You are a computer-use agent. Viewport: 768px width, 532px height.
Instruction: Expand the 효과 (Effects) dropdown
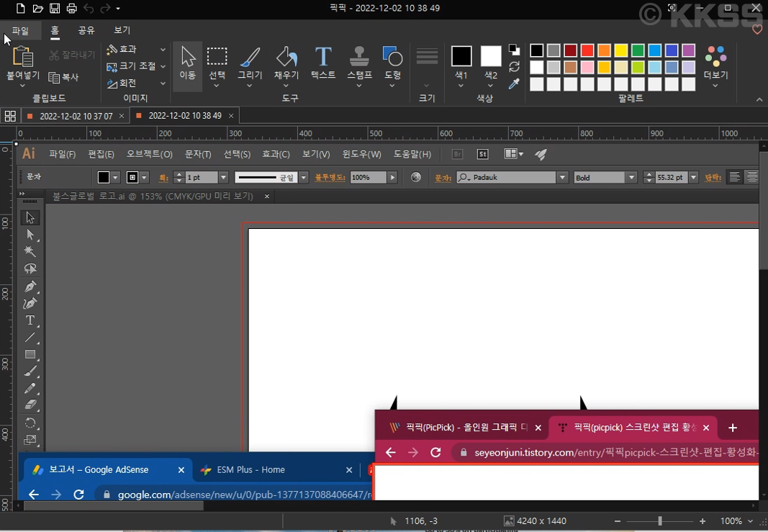pyautogui.click(x=163, y=50)
